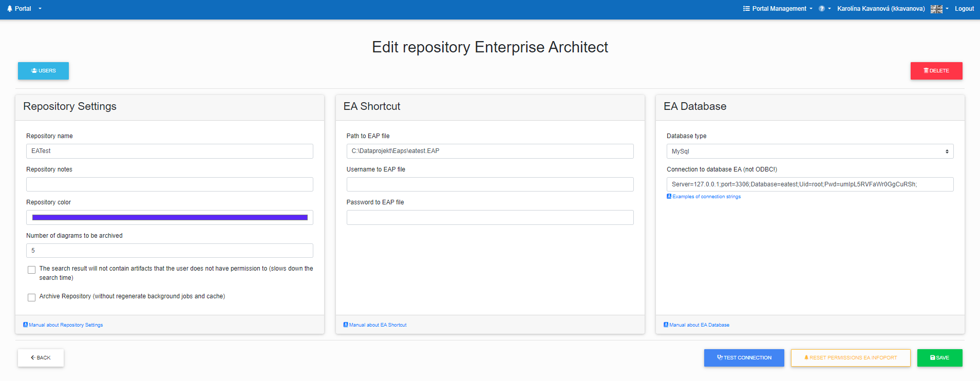Open Manual about Repository Settings

tap(63, 325)
